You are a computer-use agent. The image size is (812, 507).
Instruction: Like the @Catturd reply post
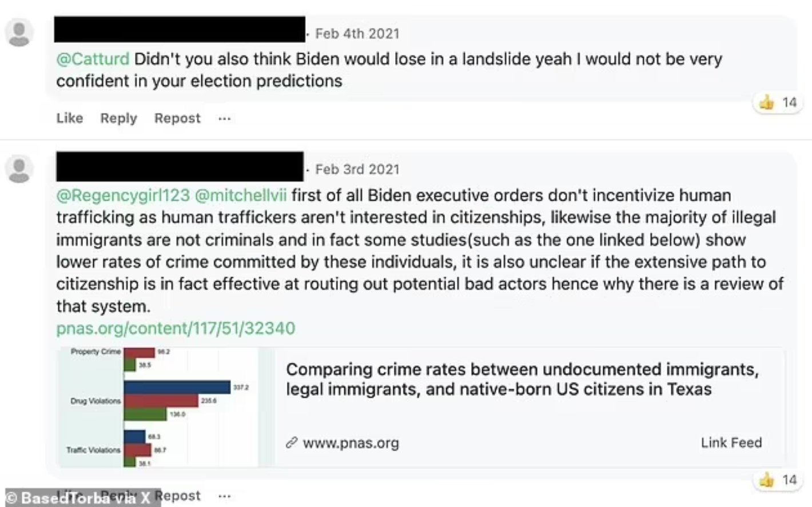coord(69,118)
